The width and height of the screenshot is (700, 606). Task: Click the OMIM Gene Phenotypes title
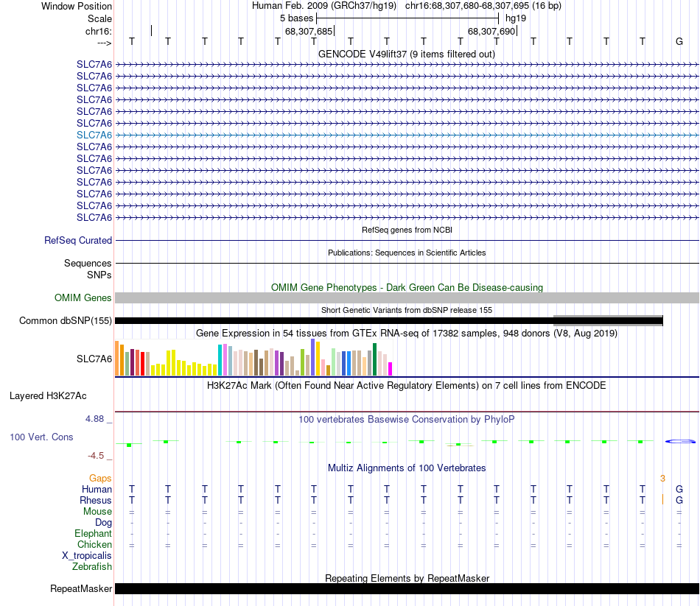pos(407,287)
